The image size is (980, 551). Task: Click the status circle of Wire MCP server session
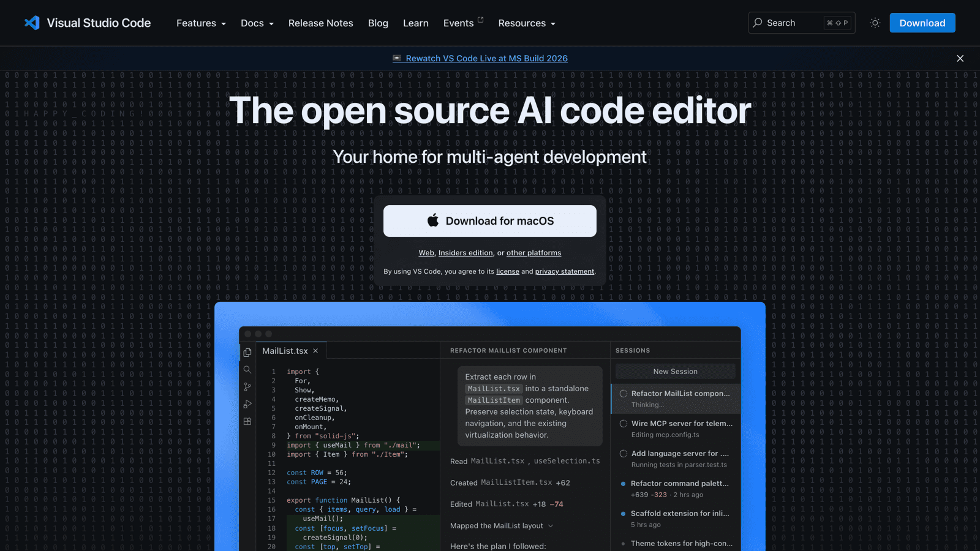624,424
